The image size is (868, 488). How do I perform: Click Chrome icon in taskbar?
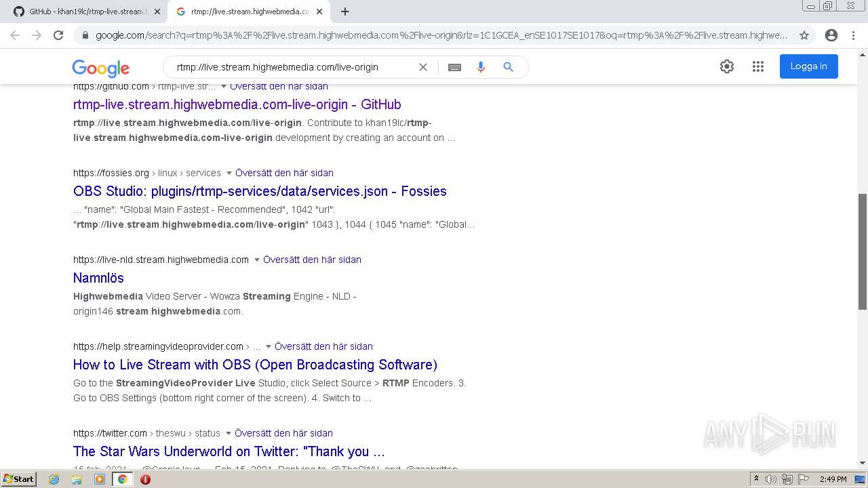point(123,479)
